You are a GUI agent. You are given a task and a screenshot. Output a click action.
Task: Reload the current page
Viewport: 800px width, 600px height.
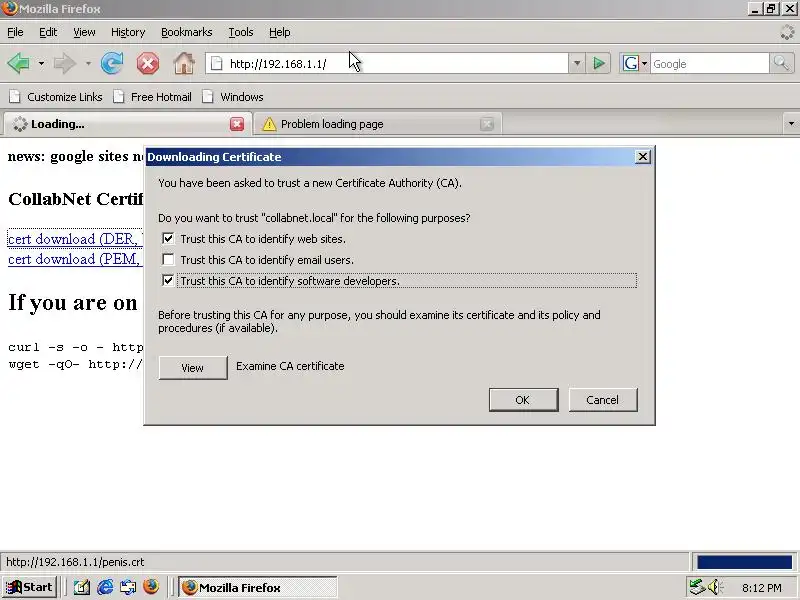[112, 64]
